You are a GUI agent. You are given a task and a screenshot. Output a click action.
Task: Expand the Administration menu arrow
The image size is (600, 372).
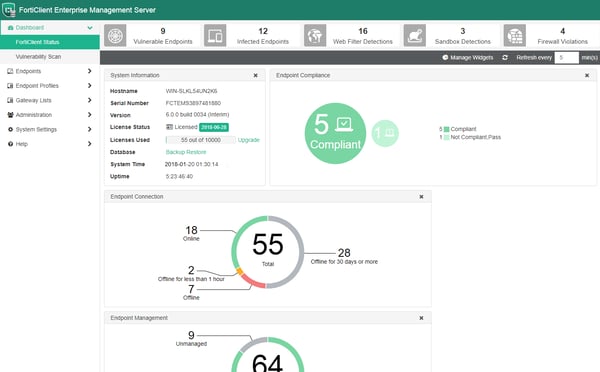click(x=90, y=115)
